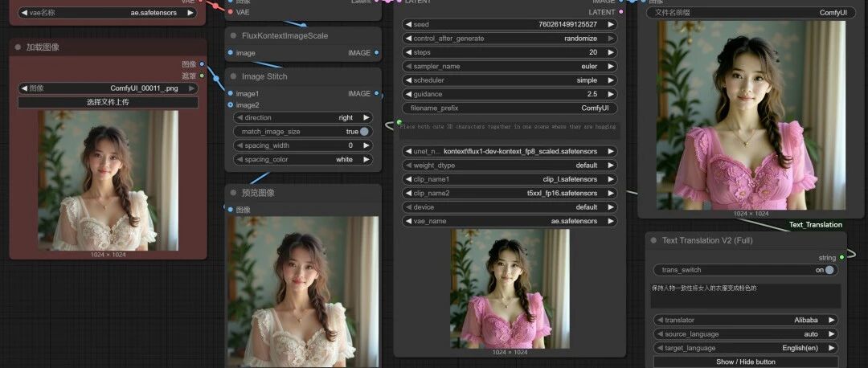Click the white dress thumbnail in 加载图像 node
Screen dimensions: 868x368
(108, 181)
